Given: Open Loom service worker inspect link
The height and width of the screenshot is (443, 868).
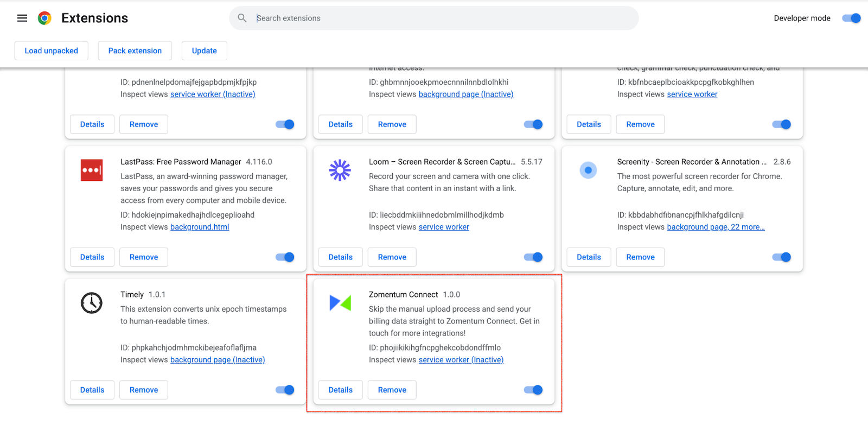Looking at the screenshot, I should (x=444, y=227).
